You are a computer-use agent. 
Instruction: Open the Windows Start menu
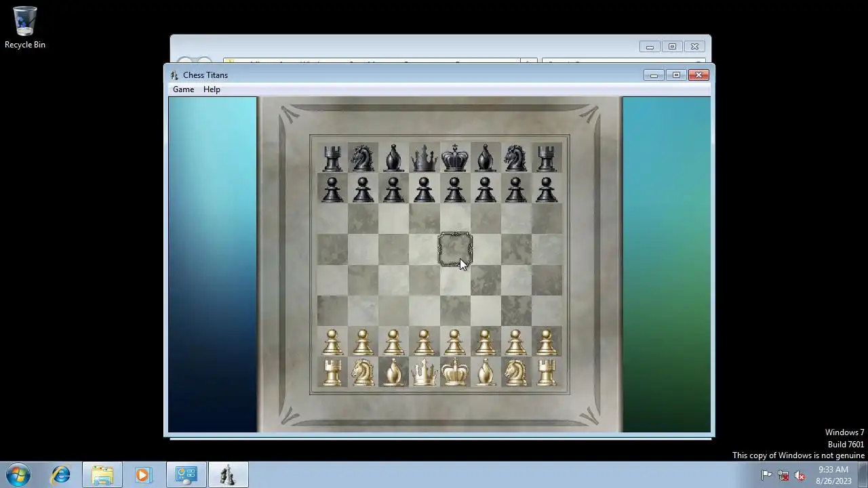(x=18, y=474)
